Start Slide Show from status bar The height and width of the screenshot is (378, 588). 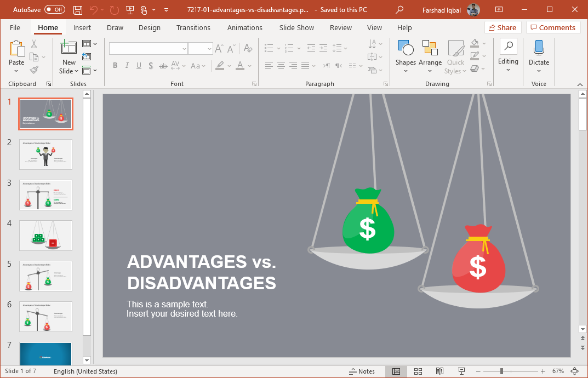pyautogui.click(x=461, y=371)
